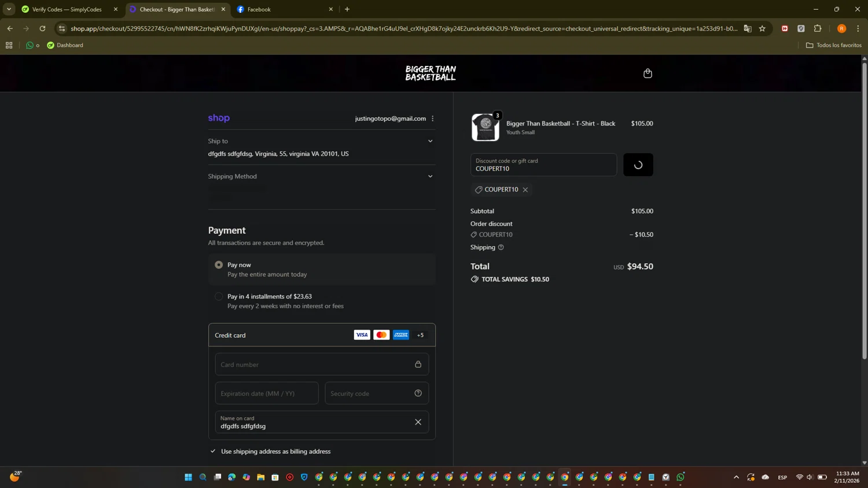Click the card number lock icon

click(418, 364)
